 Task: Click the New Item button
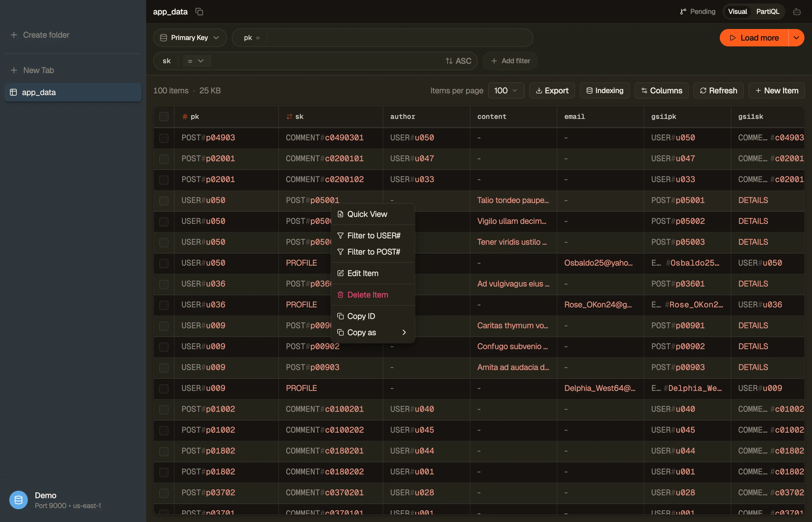[x=777, y=90]
